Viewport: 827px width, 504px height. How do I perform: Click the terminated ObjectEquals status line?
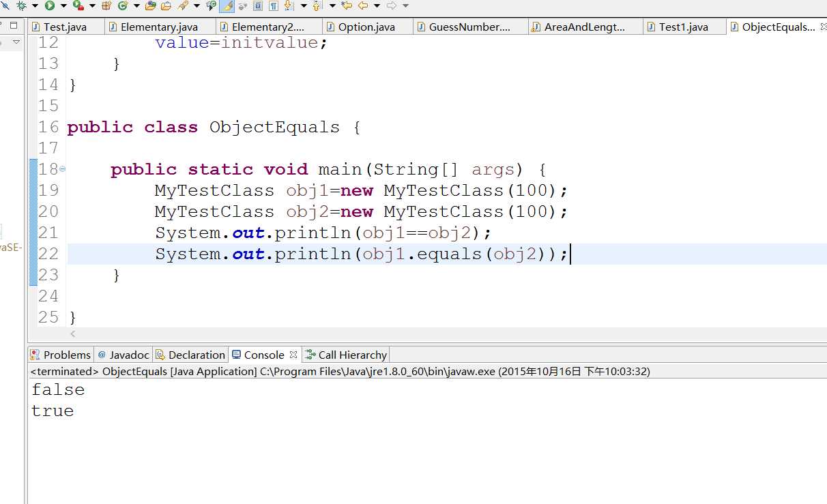click(340, 372)
